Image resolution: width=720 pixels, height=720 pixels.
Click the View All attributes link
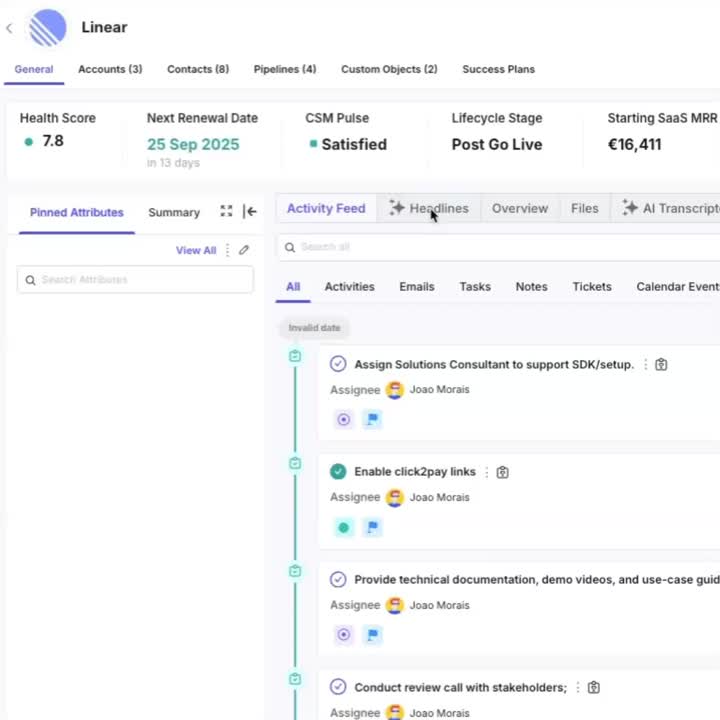196,251
